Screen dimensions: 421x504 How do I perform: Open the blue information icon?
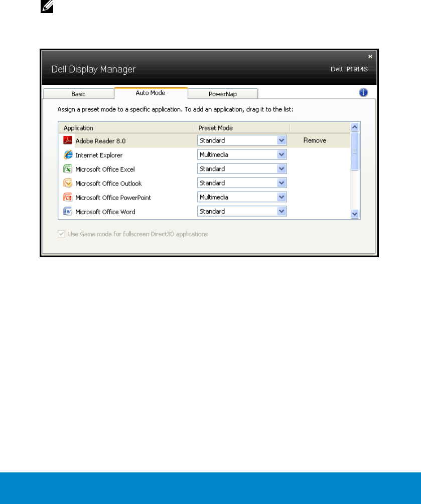pyautogui.click(x=363, y=93)
